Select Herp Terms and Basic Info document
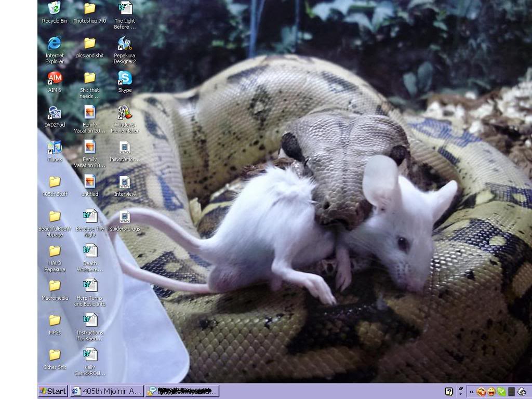532x399 pixels. tap(89, 292)
